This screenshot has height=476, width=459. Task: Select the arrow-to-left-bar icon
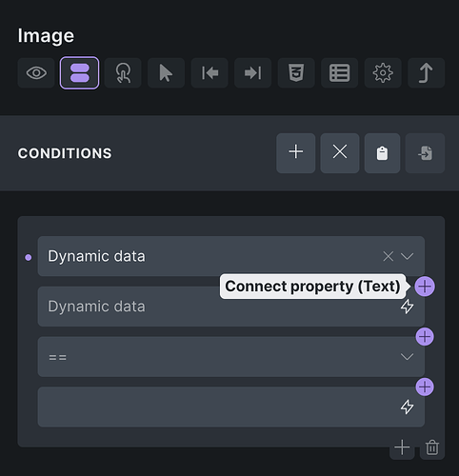(x=210, y=73)
